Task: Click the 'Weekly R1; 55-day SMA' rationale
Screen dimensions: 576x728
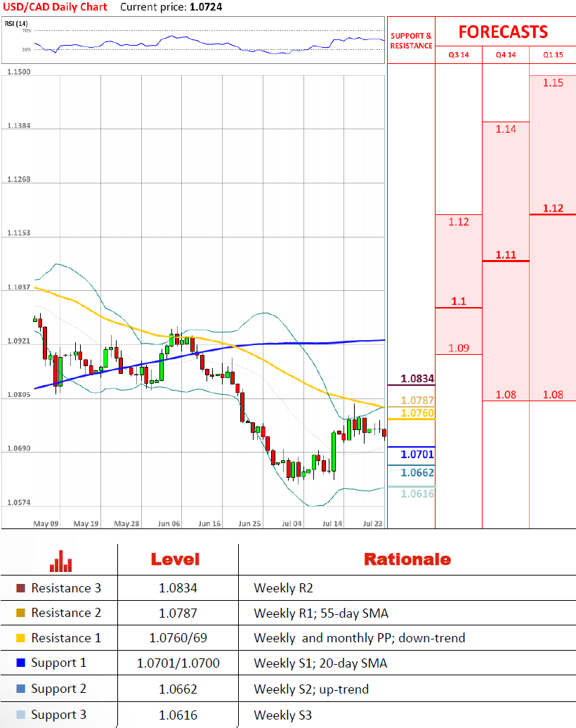Action: 321,613
